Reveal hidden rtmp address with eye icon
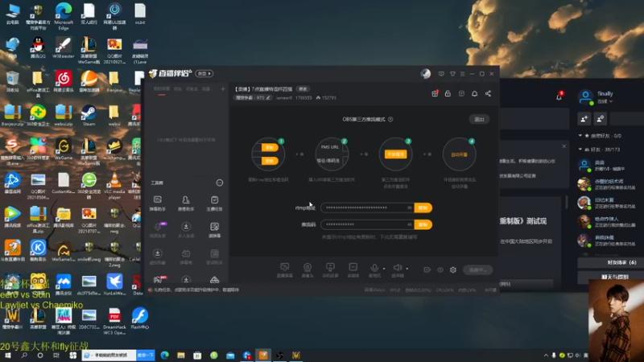The height and width of the screenshot is (362, 644). point(410,208)
